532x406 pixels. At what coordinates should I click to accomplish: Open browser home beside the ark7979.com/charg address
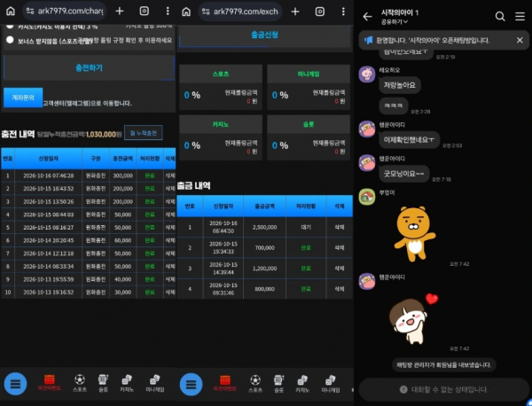coord(11,12)
